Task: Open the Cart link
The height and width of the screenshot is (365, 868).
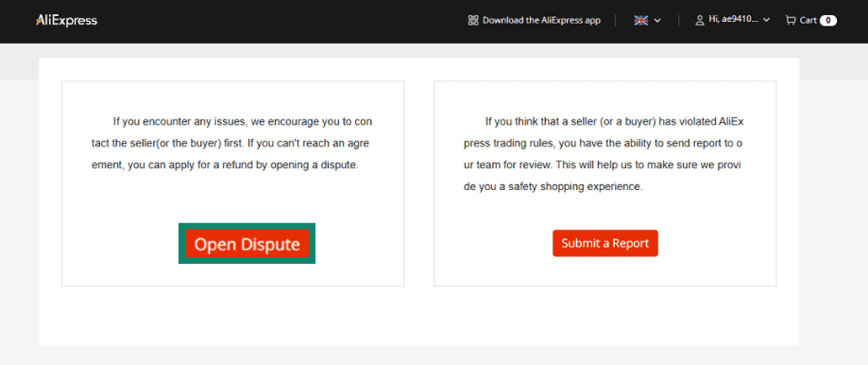Action: click(808, 21)
